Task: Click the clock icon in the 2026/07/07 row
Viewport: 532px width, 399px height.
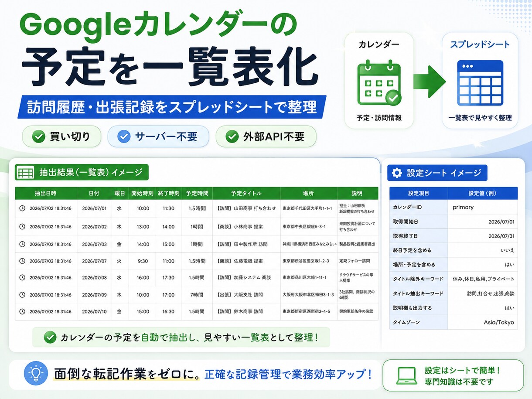Action: coord(22,261)
